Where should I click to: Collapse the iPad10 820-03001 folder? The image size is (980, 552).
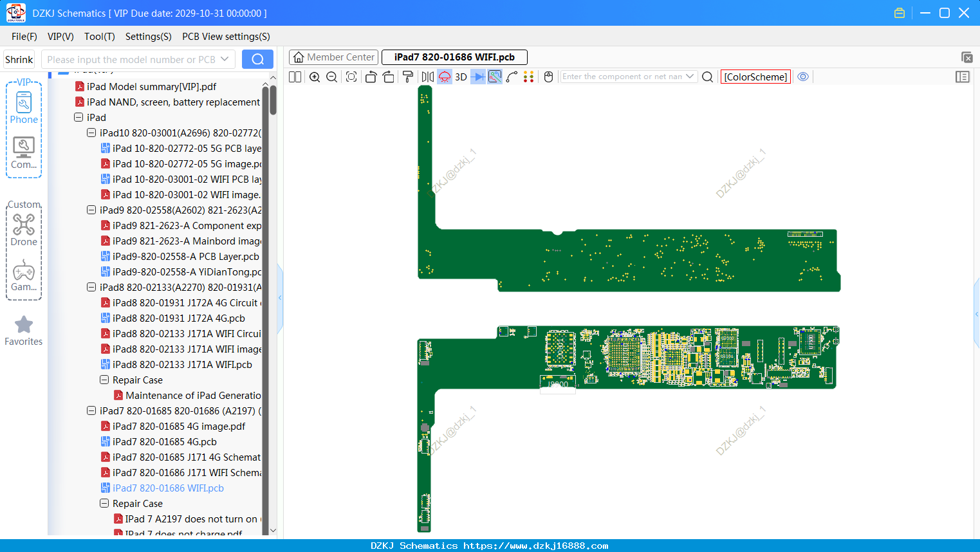tap(91, 133)
